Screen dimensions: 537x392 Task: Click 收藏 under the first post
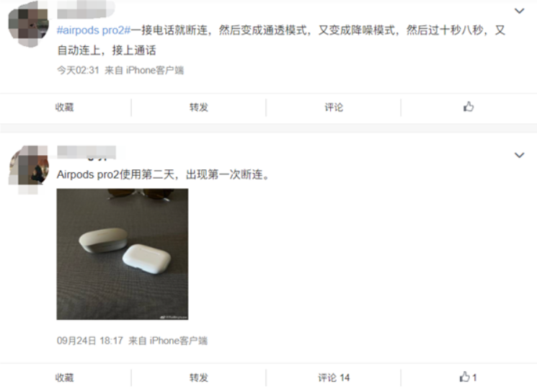[x=64, y=107]
